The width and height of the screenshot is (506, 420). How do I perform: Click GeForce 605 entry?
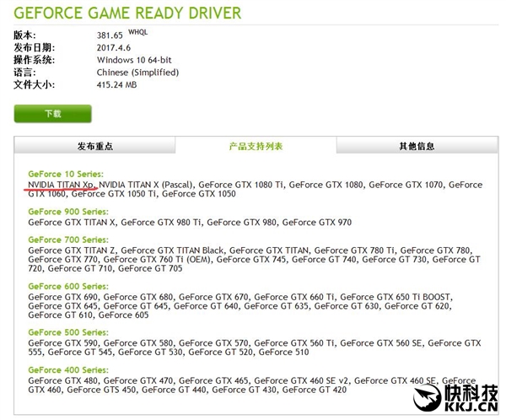click(x=123, y=315)
